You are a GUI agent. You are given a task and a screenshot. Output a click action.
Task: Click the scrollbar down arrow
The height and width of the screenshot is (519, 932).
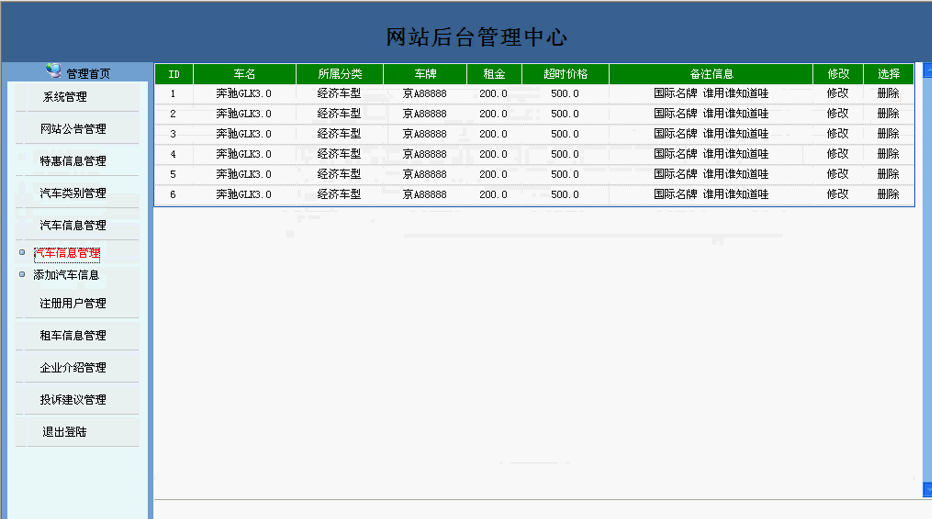[x=927, y=489]
